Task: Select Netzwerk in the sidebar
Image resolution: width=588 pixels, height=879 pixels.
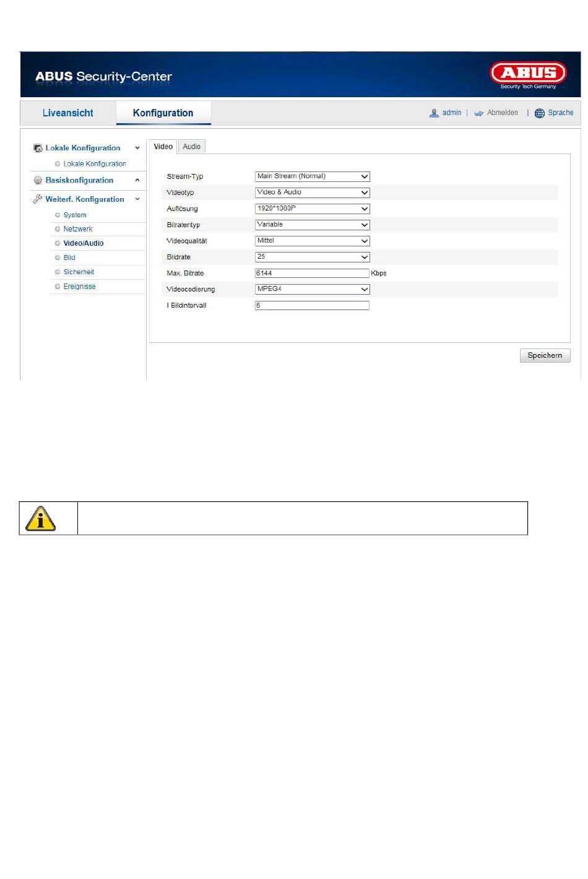Action: (78, 229)
